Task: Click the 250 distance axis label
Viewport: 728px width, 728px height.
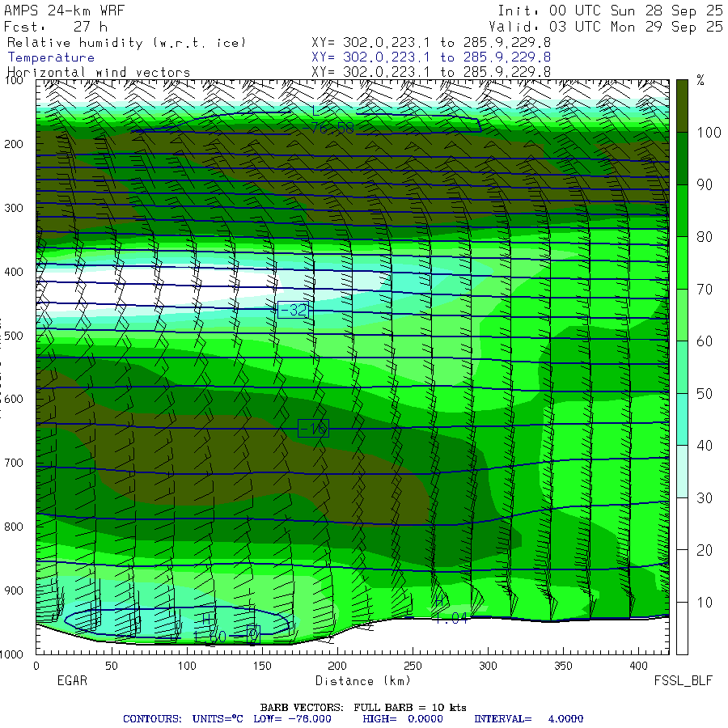Action: click(413, 666)
